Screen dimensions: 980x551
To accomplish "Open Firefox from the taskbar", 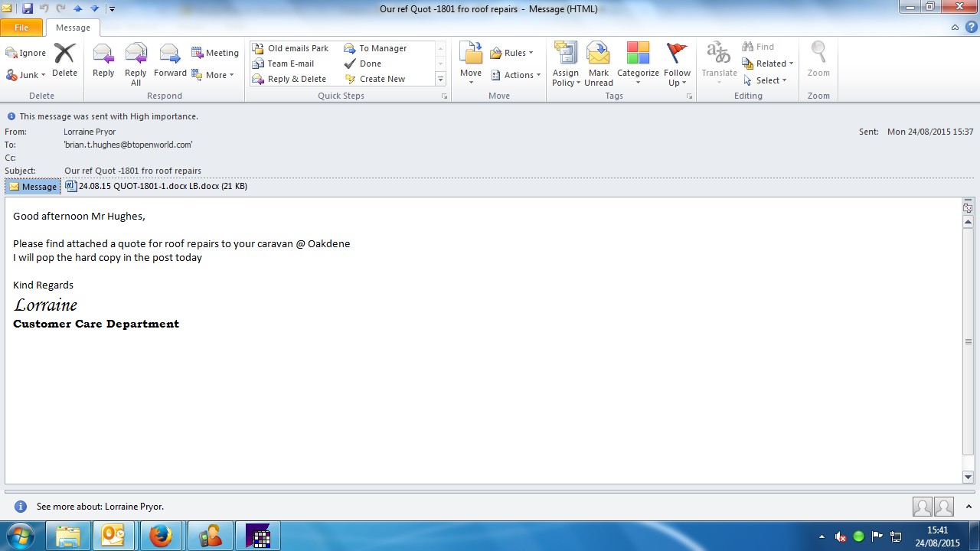I will click(161, 536).
